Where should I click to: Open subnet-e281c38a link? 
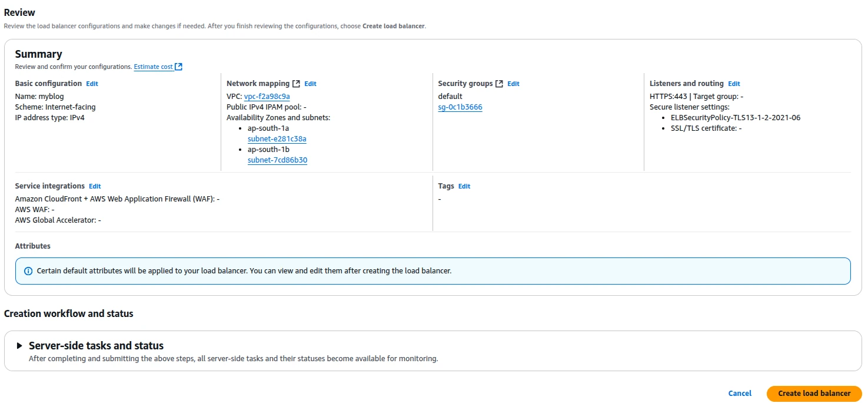[277, 139]
